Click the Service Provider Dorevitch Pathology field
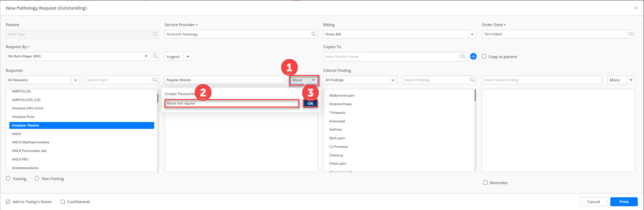Image resolution: width=644 pixels, height=210 pixels. pyautogui.click(x=237, y=34)
